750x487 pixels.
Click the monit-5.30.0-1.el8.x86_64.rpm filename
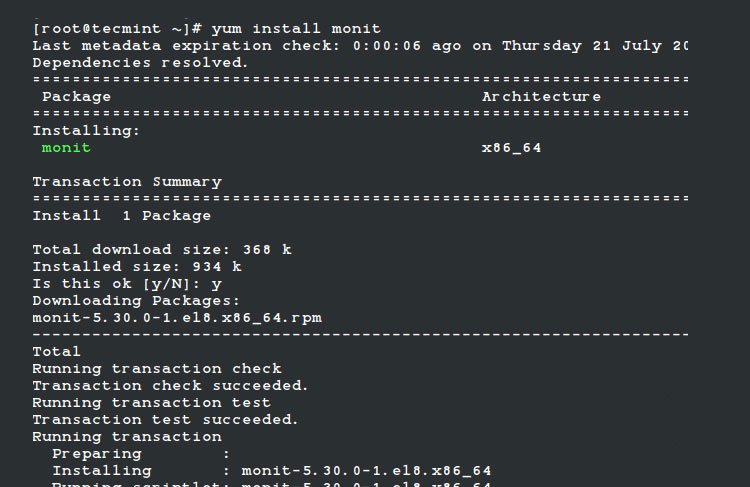pyautogui.click(x=177, y=318)
